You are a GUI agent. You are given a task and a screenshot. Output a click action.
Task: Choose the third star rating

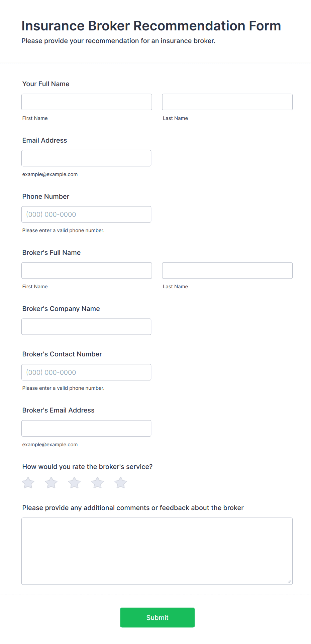point(74,483)
